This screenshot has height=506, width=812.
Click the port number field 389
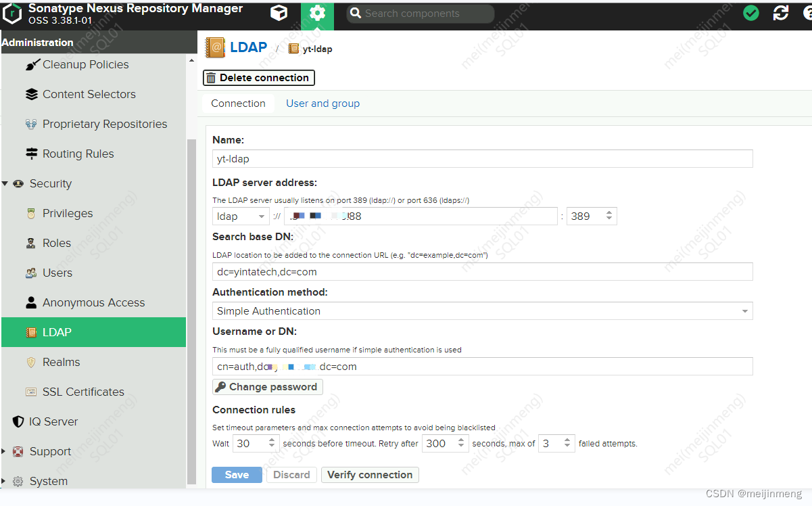tap(585, 216)
